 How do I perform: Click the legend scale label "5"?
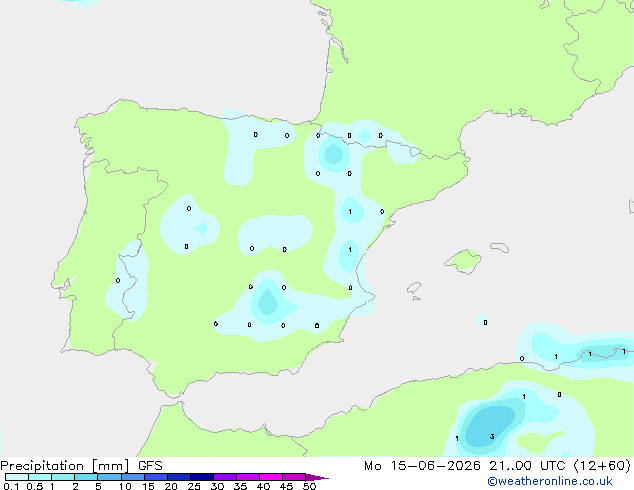[98, 486]
